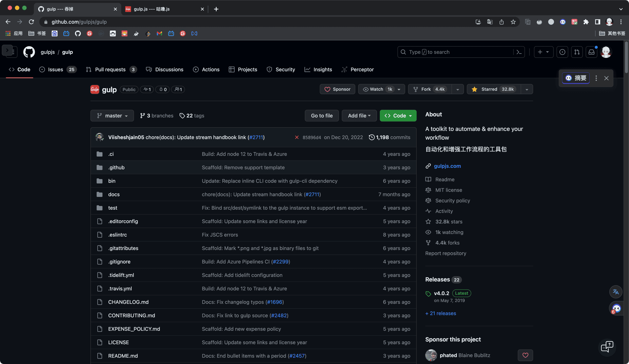Click the Type / to search field
Image resolution: width=629 pixels, height=364 pixels.
point(457,52)
